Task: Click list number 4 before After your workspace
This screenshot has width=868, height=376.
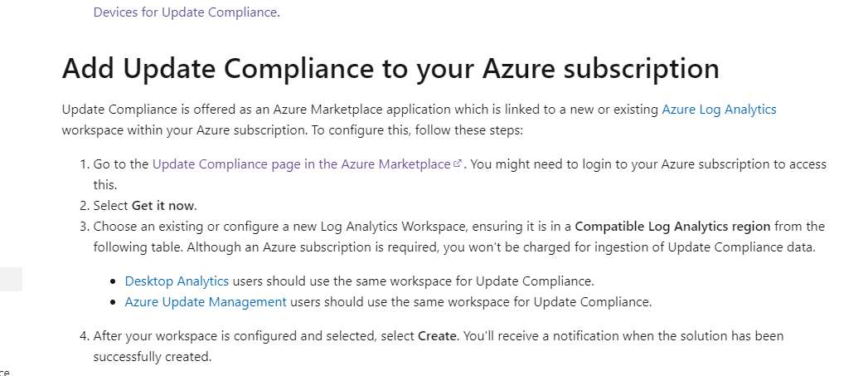Action: (84, 336)
